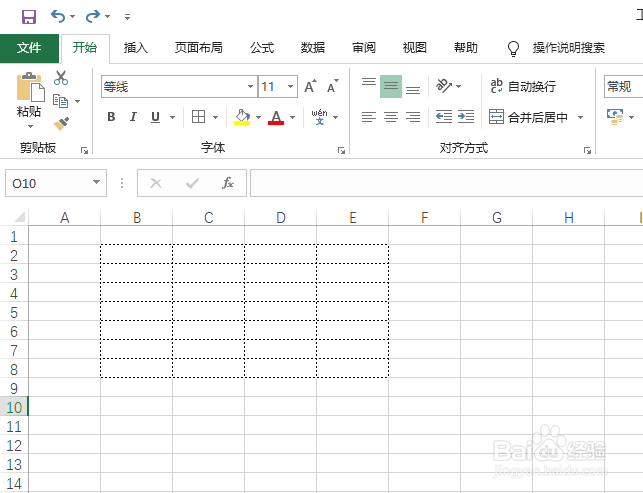Undo the last action
The height and width of the screenshot is (493, 643).
[x=58, y=17]
